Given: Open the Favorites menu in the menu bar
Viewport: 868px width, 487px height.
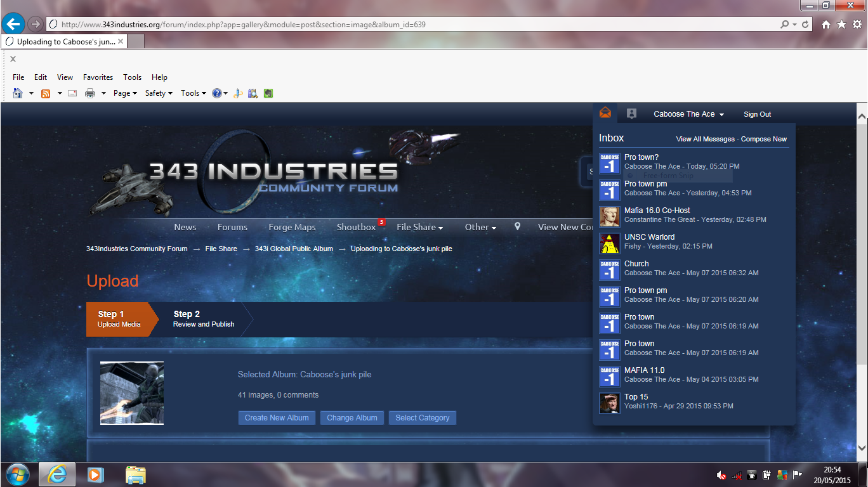Looking at the screenshot, I should [98, 77].
